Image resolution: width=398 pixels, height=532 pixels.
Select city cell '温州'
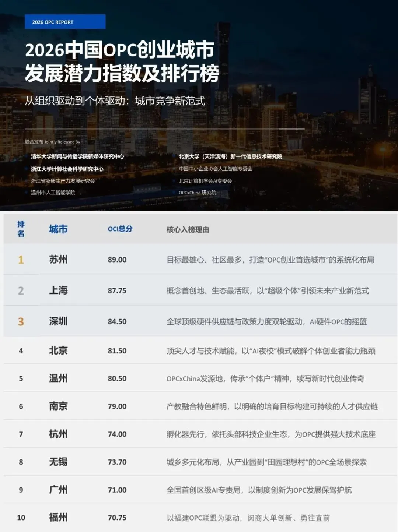58,378
